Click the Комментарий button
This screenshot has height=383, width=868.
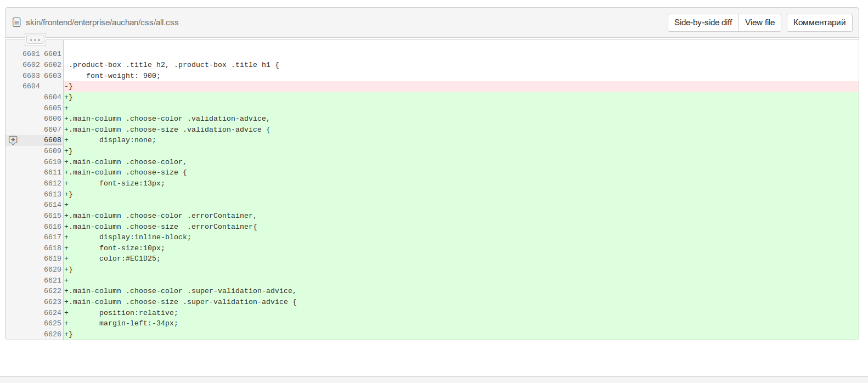[819, 22]
